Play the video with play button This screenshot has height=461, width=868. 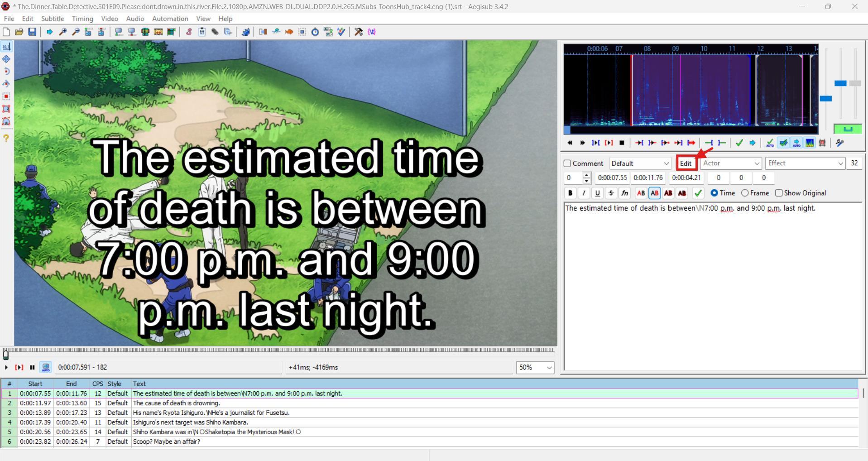point(6,367)
